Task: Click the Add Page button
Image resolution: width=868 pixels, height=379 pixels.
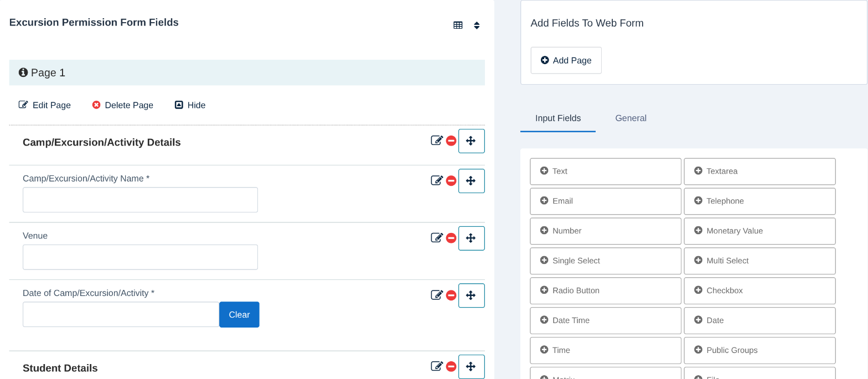Action: [x=566, y=60]
